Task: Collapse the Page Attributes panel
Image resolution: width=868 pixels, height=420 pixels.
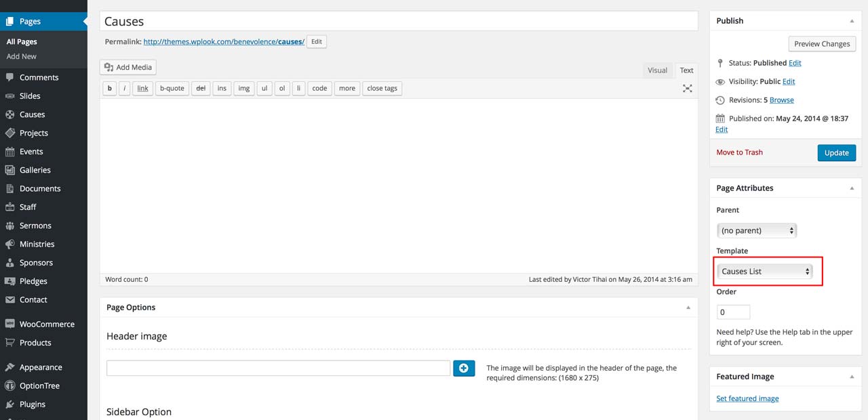Action: (x=851, y=188)
